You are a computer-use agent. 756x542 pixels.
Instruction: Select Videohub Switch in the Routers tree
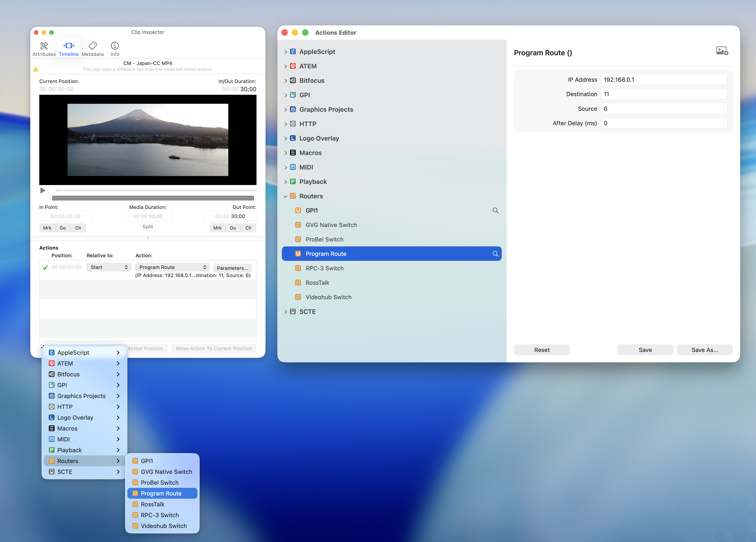tap(328, 297)
